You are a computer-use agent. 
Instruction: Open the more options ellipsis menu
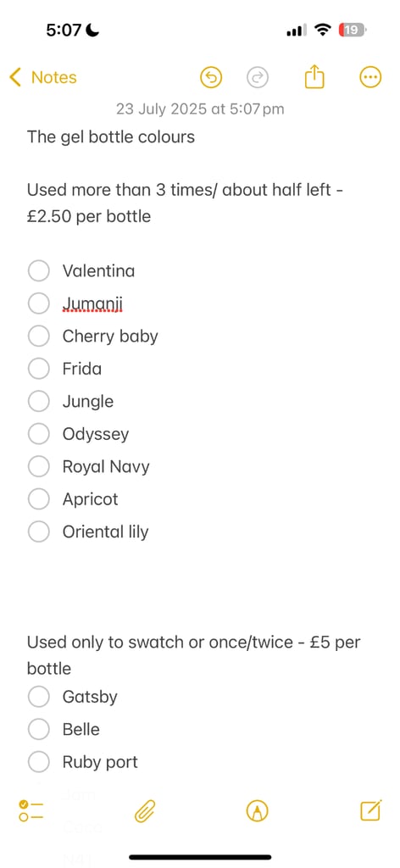tap(370, 77)
